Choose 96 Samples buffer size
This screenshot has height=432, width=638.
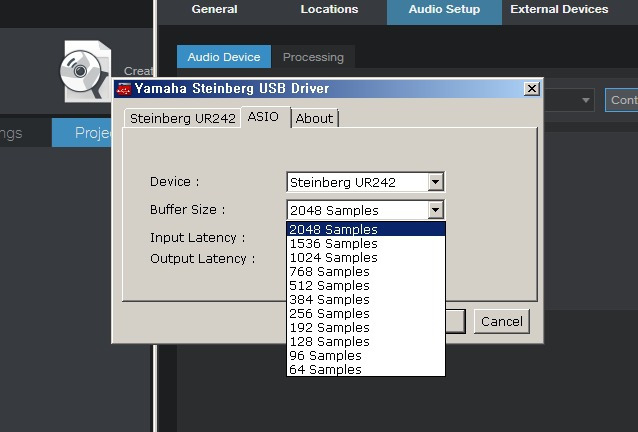(365, 355)
